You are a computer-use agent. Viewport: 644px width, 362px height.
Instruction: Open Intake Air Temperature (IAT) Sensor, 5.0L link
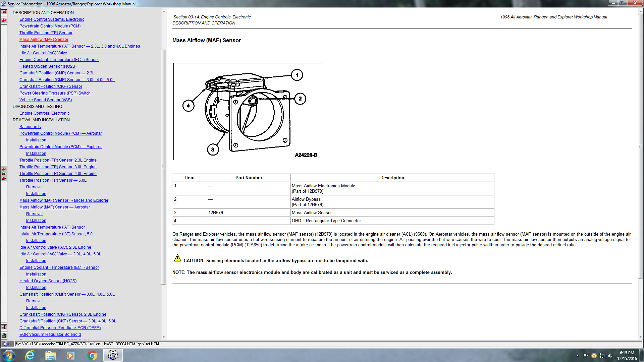[57, 234]
